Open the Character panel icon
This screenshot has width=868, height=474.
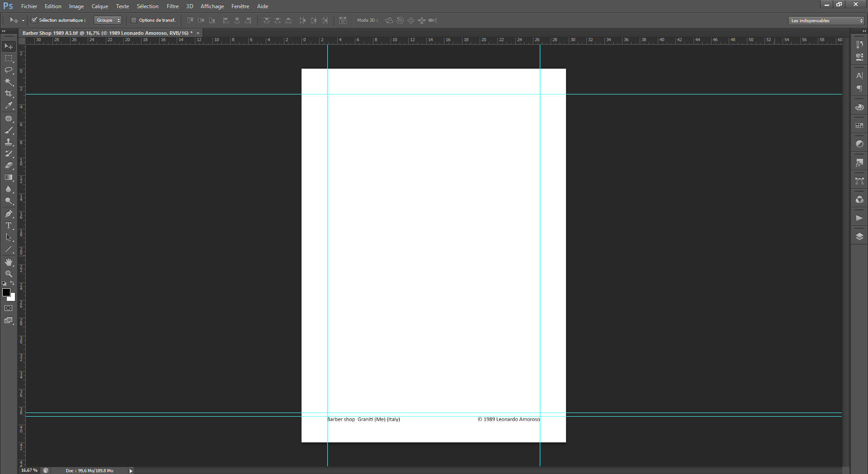coord(859,75)
